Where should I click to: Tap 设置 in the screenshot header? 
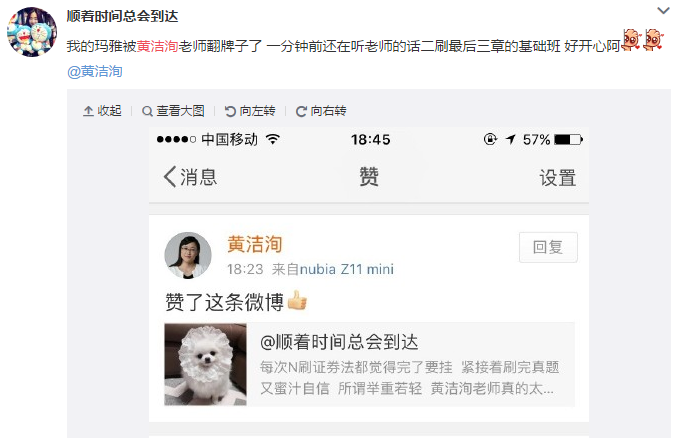point(558,178)
